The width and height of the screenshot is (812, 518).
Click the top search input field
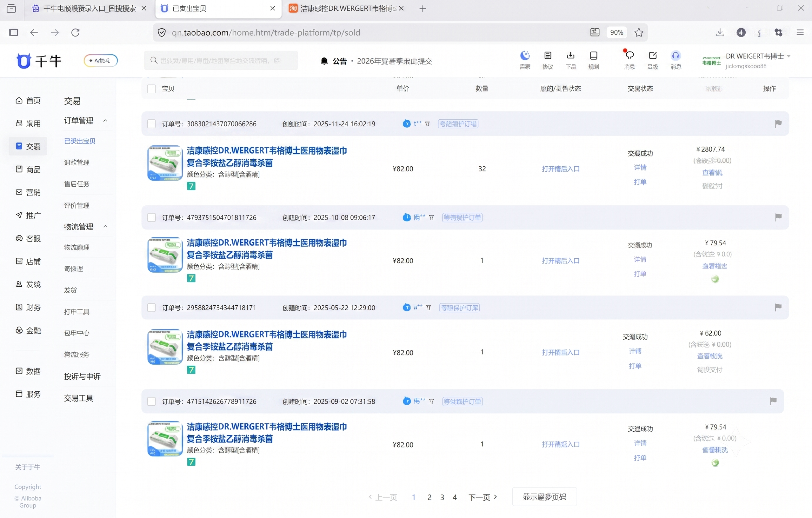[x=221, y=60]
